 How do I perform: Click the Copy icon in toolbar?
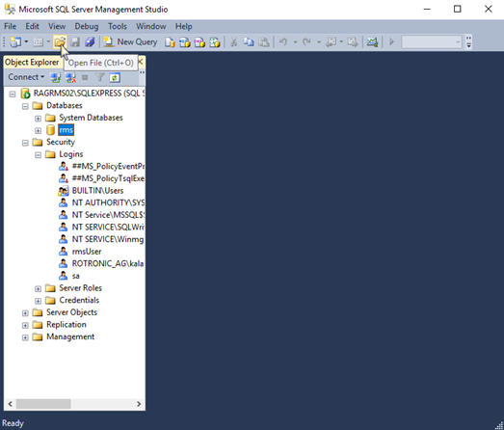[249, 42]
